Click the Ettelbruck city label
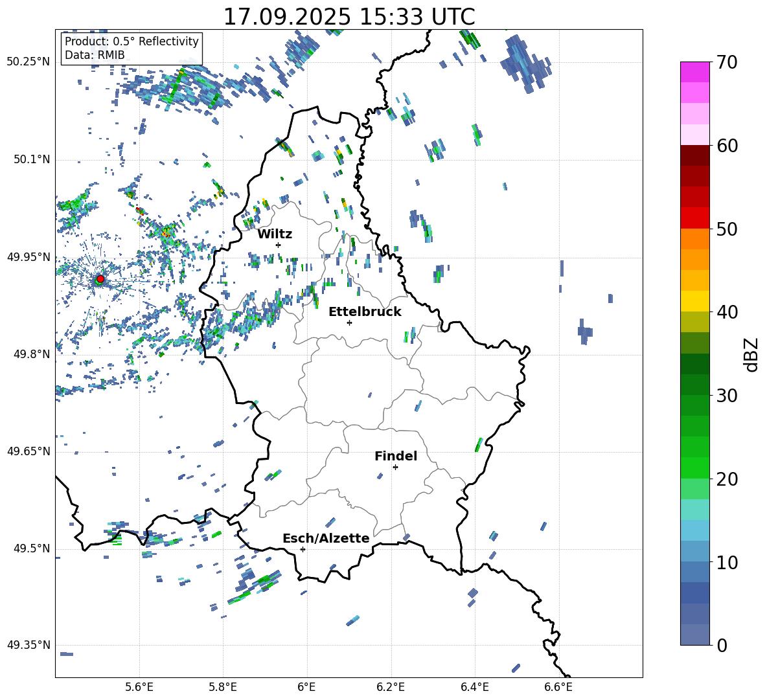This screenshot has width=767, height=700. pos(365,312)
